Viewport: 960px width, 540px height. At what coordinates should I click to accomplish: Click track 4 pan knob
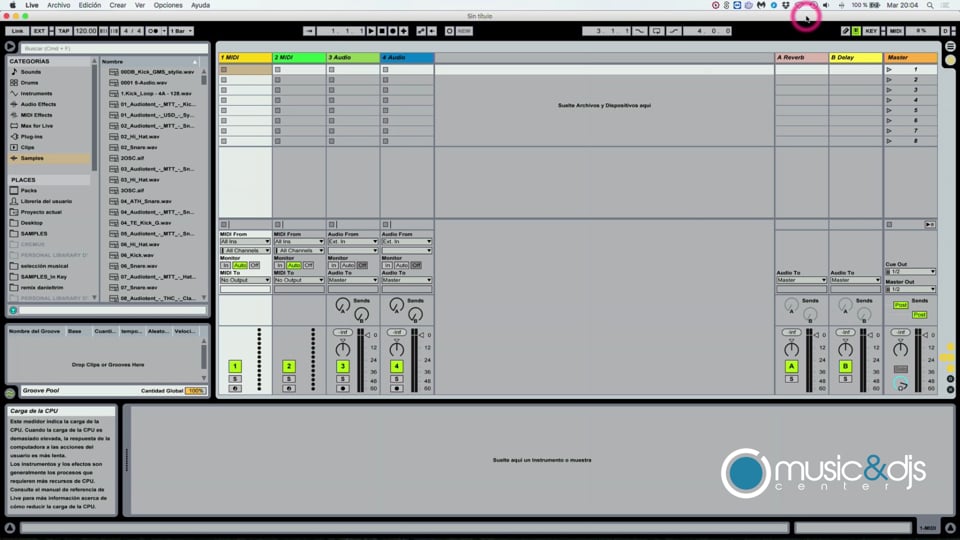tap(397, 350)
